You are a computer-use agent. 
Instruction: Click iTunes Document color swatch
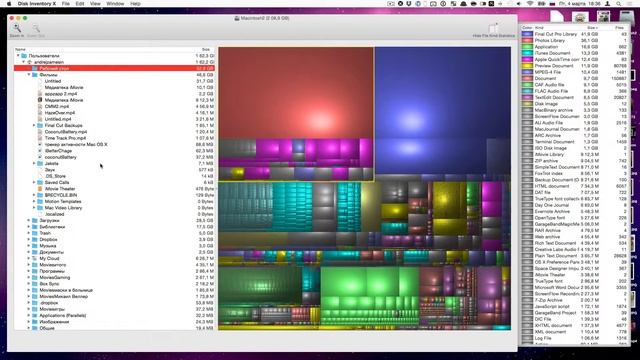[x=527, y=53]
